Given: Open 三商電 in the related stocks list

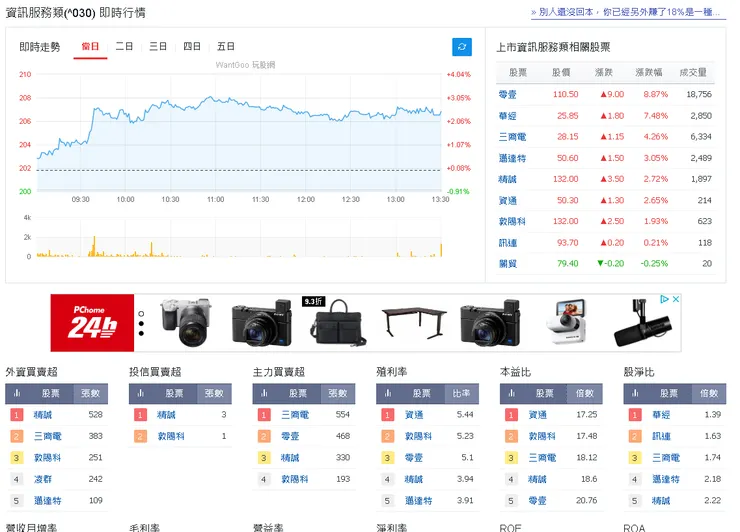Looking at the screenshot, I should point(513,137).
